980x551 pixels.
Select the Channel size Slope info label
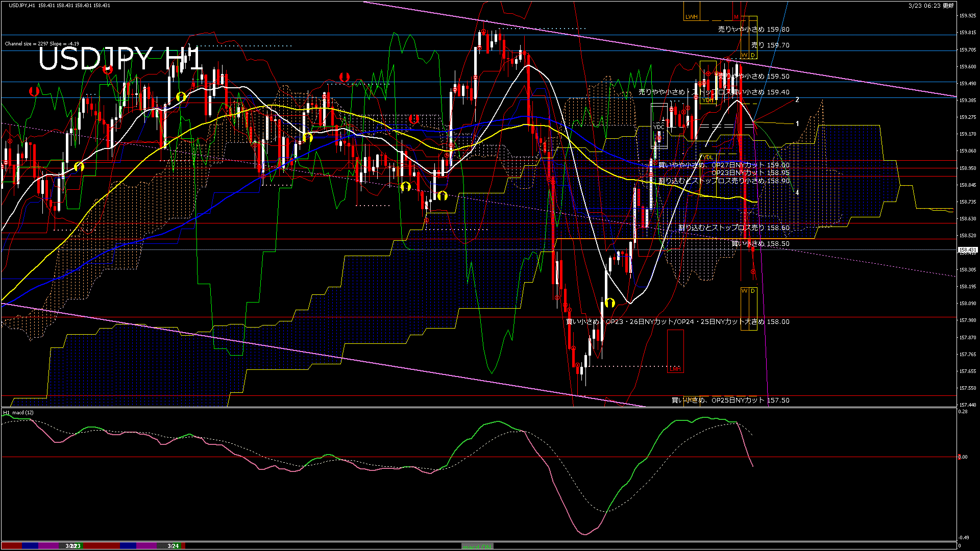pos(42,44)
